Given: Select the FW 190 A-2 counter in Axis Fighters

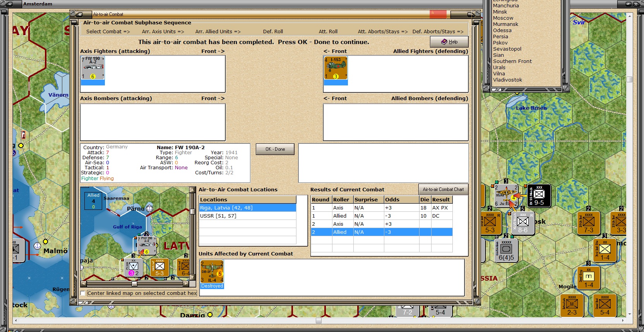Looking at the screenshot, I should click(93, 68).
